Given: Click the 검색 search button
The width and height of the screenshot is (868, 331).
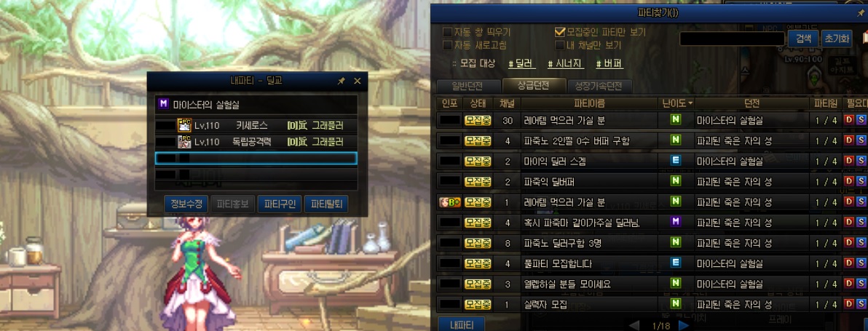Looking at the screenshot, I should (803, 39).
